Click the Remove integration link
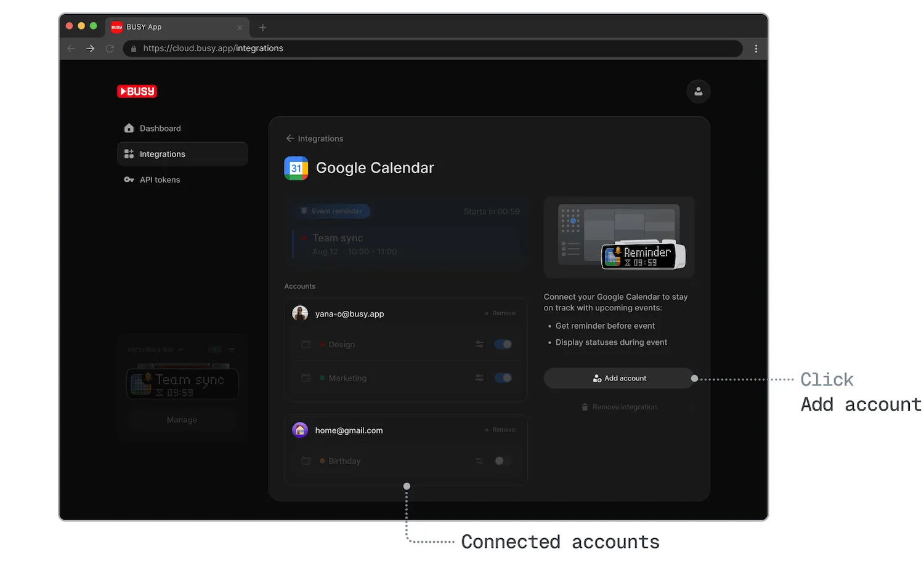 (619, 407)
